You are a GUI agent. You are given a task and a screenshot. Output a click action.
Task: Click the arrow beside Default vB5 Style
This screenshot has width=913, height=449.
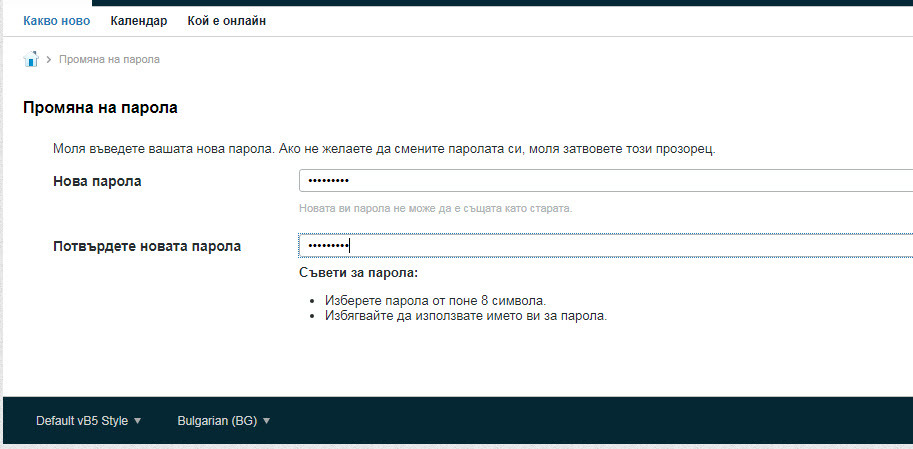(137, 421)
